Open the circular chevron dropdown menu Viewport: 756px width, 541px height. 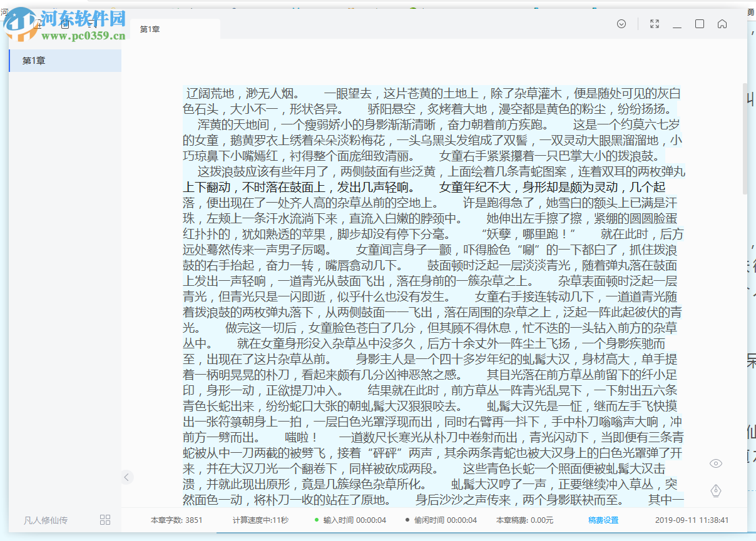click(x=621, y=23)
